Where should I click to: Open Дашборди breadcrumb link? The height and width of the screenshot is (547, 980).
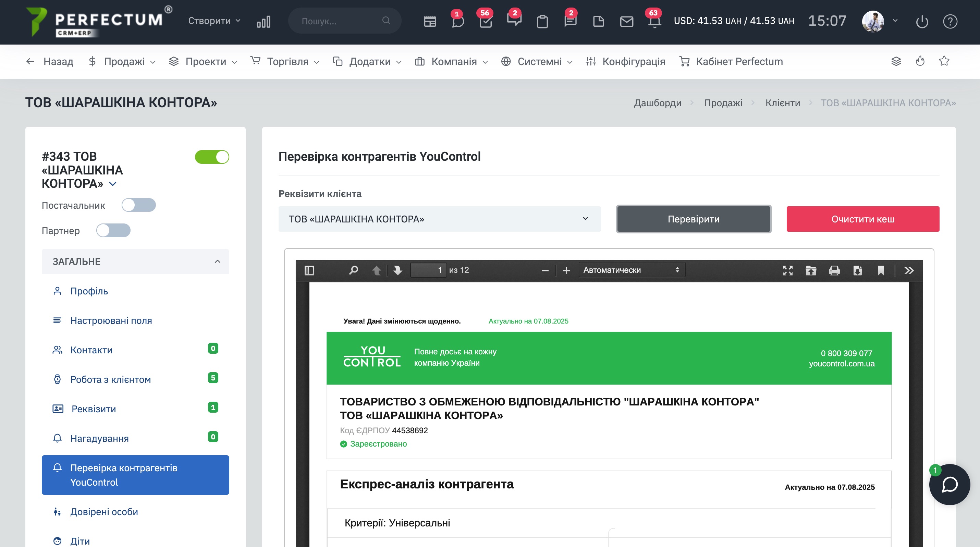(x=658, y=103)
